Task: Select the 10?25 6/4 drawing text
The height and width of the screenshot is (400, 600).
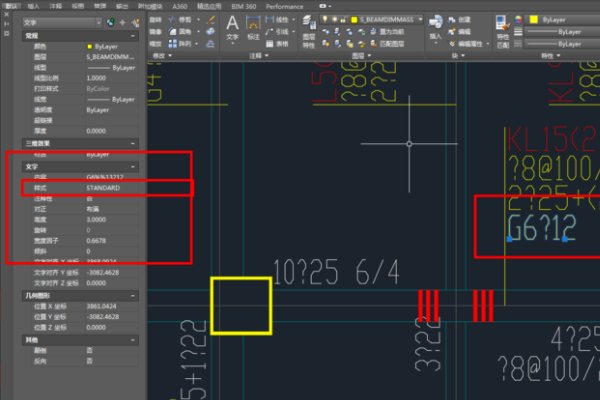Action: click(336, 272)
